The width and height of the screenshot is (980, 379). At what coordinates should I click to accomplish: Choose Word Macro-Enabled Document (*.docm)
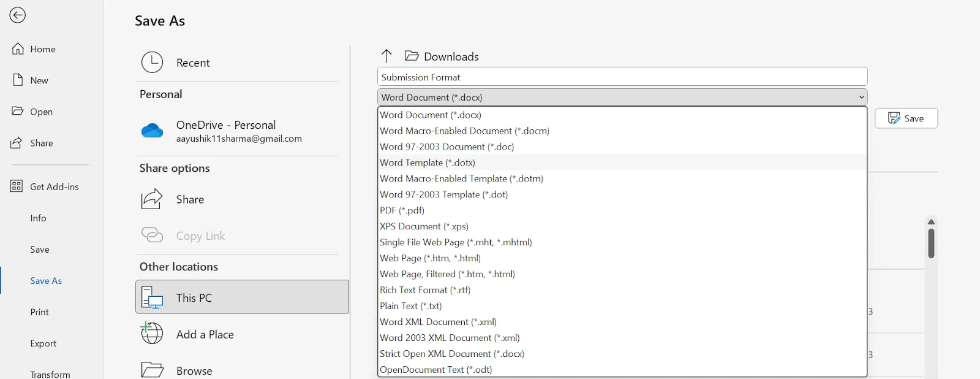[x=622, y=131]
